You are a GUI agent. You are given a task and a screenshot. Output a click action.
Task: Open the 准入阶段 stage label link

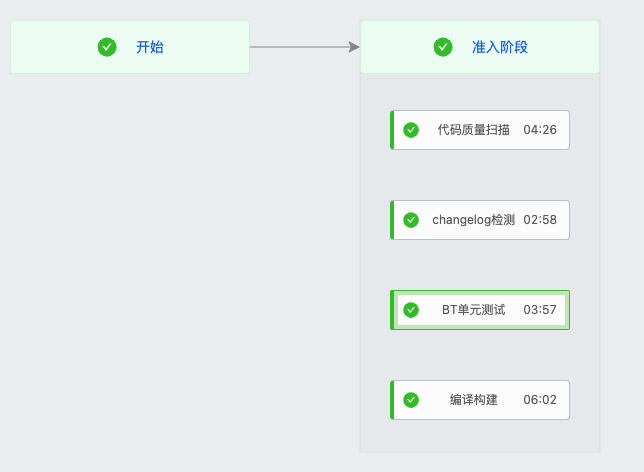coord(500,47)
